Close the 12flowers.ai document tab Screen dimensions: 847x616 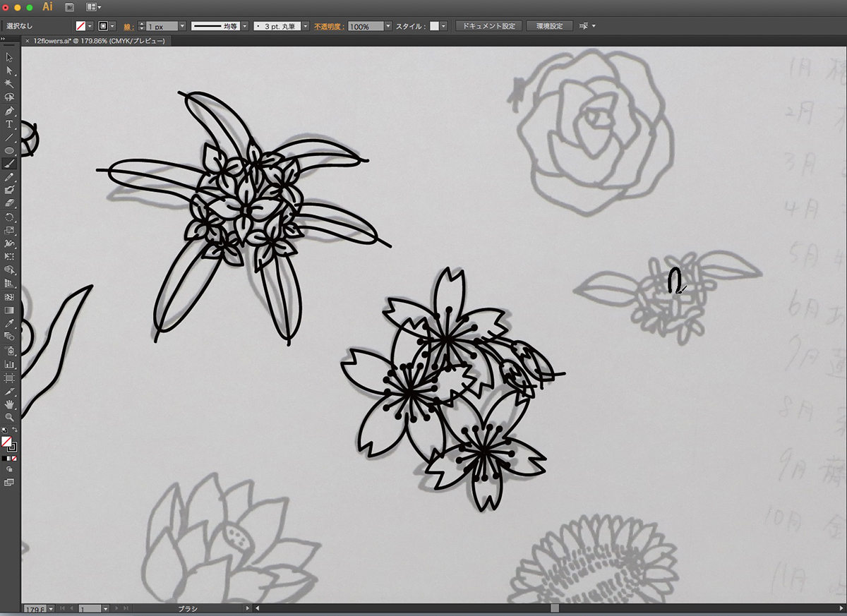[x=28, y=41]
